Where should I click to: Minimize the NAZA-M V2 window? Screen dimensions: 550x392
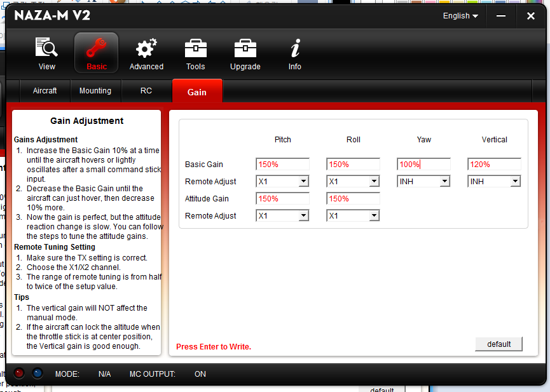pyautogui.click(x=501, y=16)
